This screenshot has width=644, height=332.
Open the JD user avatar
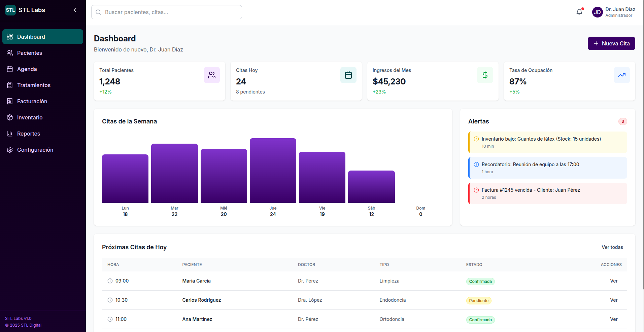click(597, 12)
